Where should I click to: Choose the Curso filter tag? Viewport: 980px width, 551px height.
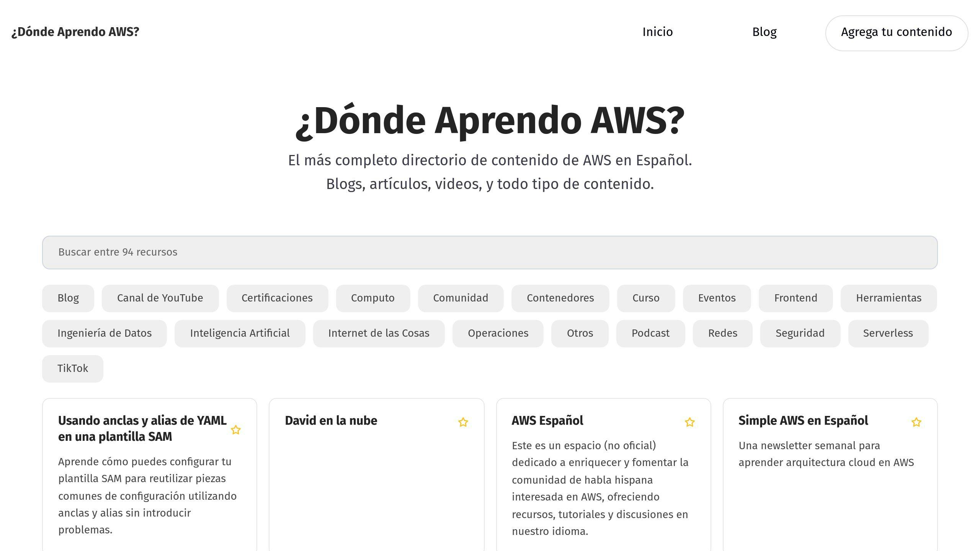tap(646, 298)
